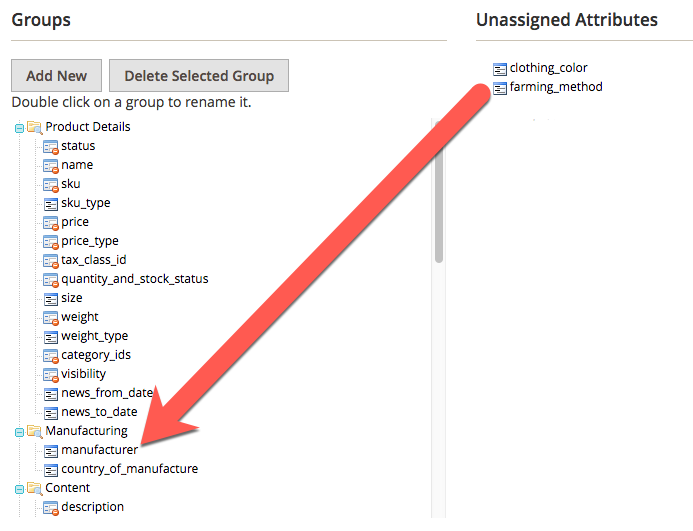The image size is (693, 531).
Task: Select the quantity_and_stock_status attribute
Action: (x=134, y=279)
